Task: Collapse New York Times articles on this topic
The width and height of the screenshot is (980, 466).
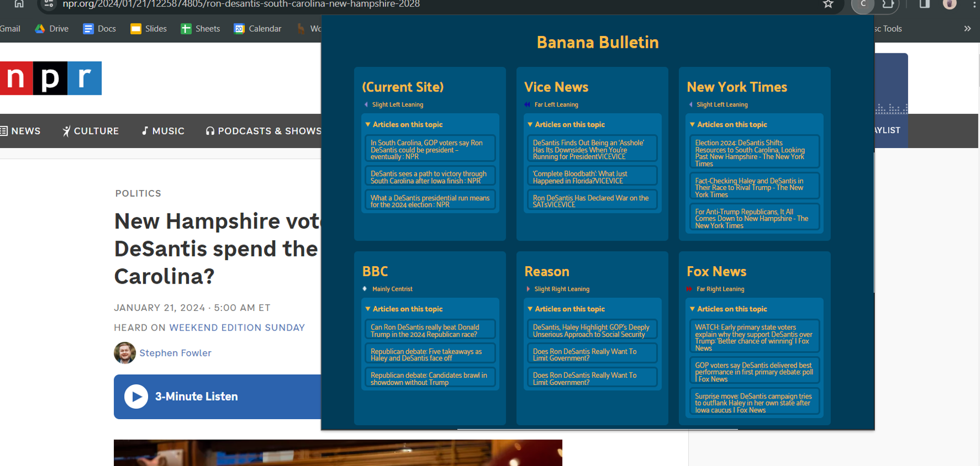Action: 728,125
